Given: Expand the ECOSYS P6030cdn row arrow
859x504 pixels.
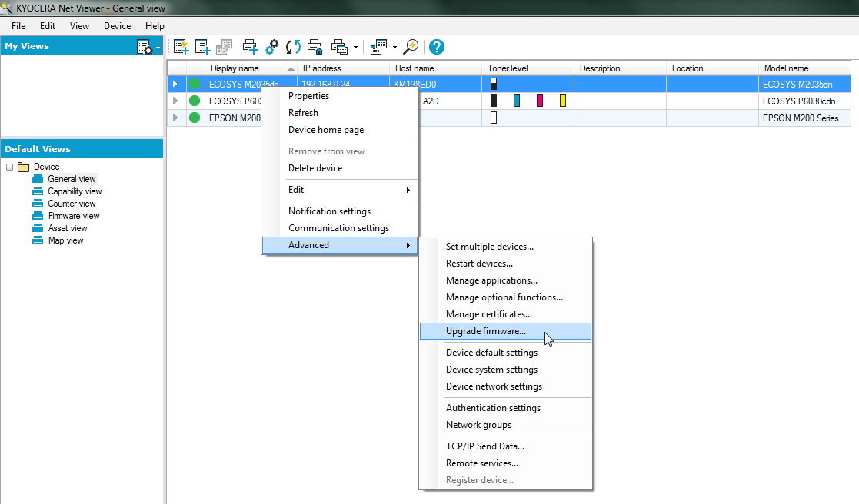Looking at the screenshot, I should (175, 101).
